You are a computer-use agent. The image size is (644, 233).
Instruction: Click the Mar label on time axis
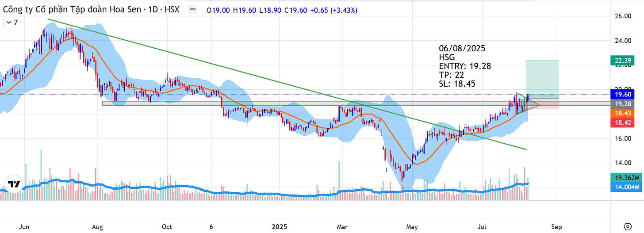click(x=343, y=227)
